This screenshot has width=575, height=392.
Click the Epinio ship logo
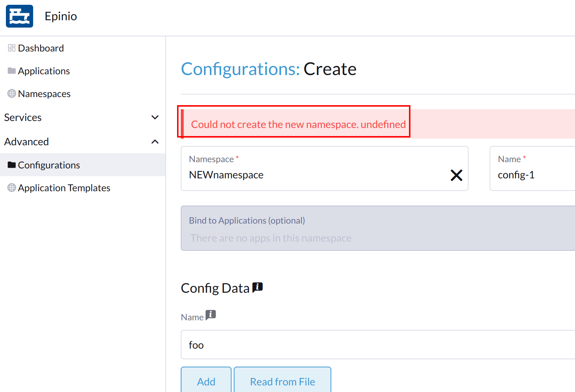pyautogui.click(x=19, y=16)
